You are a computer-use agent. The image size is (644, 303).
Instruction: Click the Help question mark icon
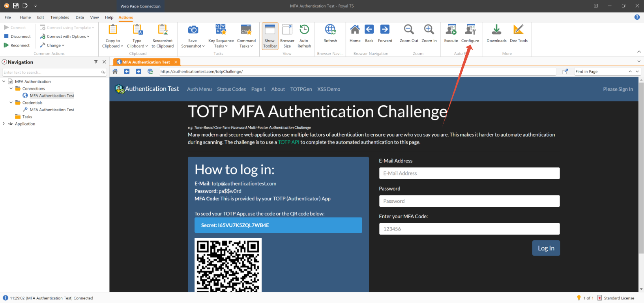tap(637, 17)
